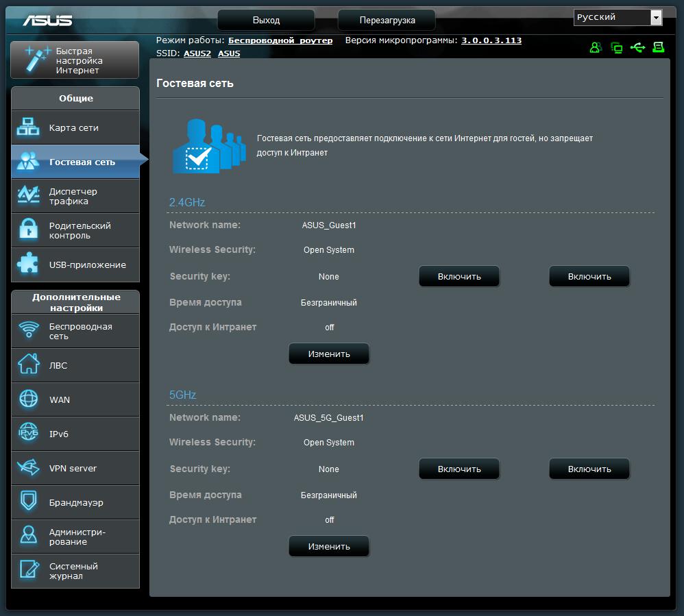Open Диспетчер трафика menu item
Viewport: 684px width, 616px height.
click(75, 196)
